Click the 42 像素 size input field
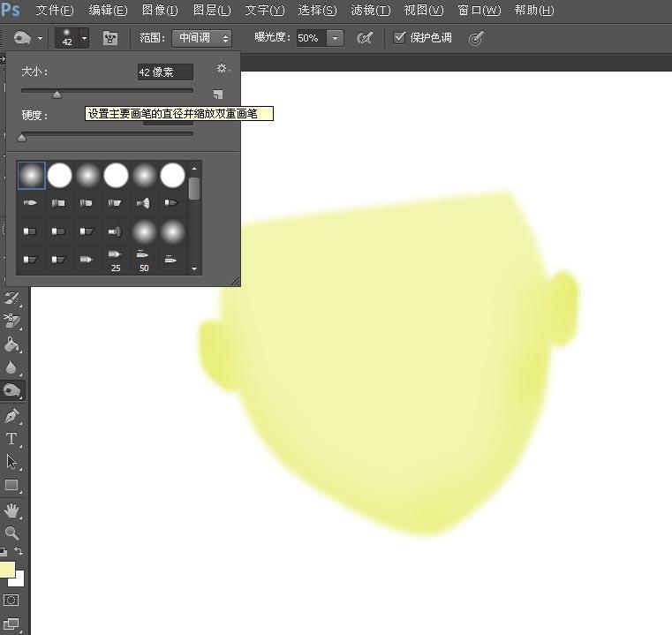Screen dimensions: 672x635 (165, 72)
